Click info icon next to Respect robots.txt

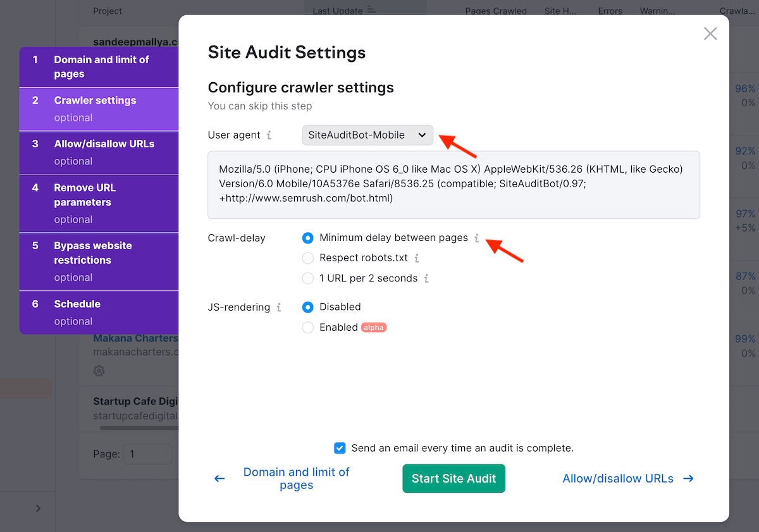[x=417, y=258]
